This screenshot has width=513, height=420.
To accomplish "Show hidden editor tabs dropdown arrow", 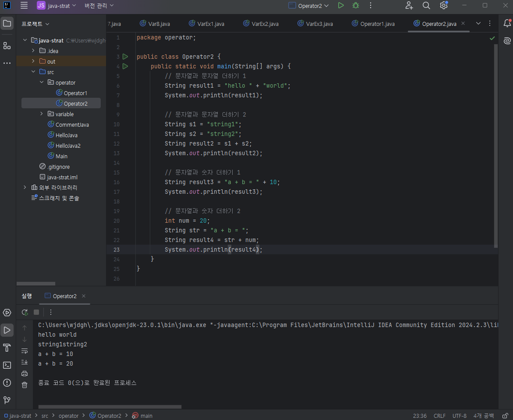I will pos(478,24).
